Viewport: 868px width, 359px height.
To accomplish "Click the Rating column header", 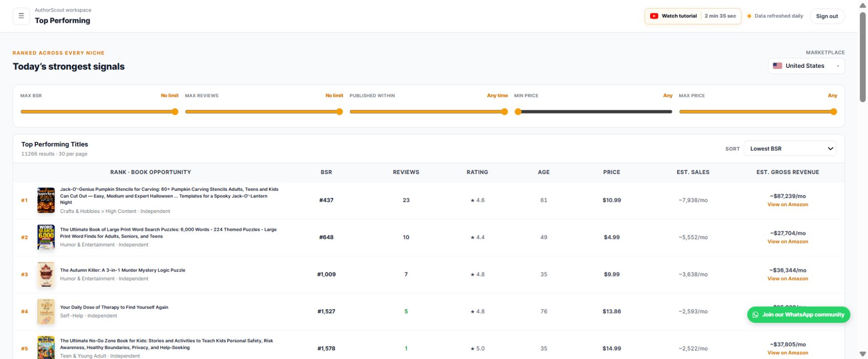I will point(477,172).
